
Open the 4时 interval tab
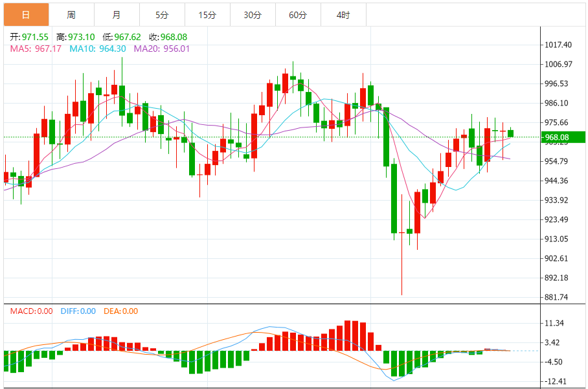[x=343, y=15]
